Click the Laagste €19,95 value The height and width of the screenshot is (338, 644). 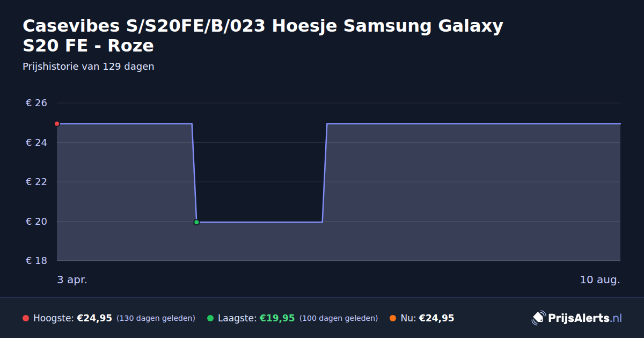click(277, 318)
